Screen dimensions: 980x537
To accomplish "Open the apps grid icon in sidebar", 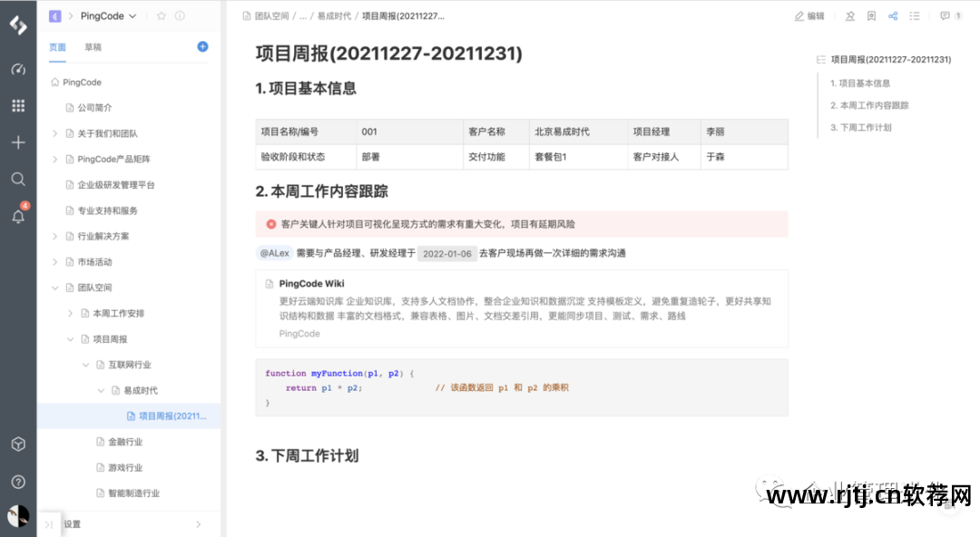I will pyautogui.click(x=18, y=105).
